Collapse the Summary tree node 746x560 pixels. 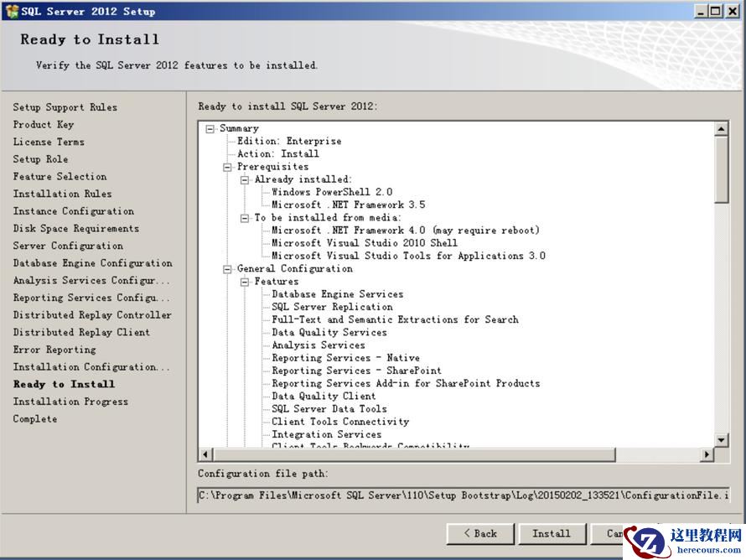[x=210, y=128]
